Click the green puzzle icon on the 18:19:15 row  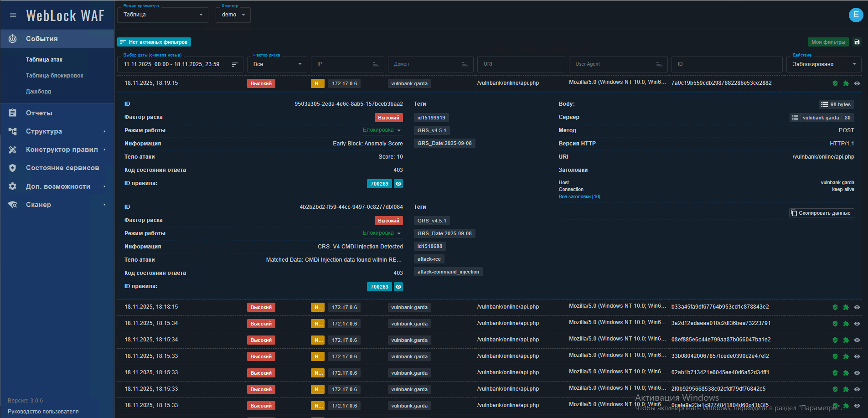tap(846, 83)
